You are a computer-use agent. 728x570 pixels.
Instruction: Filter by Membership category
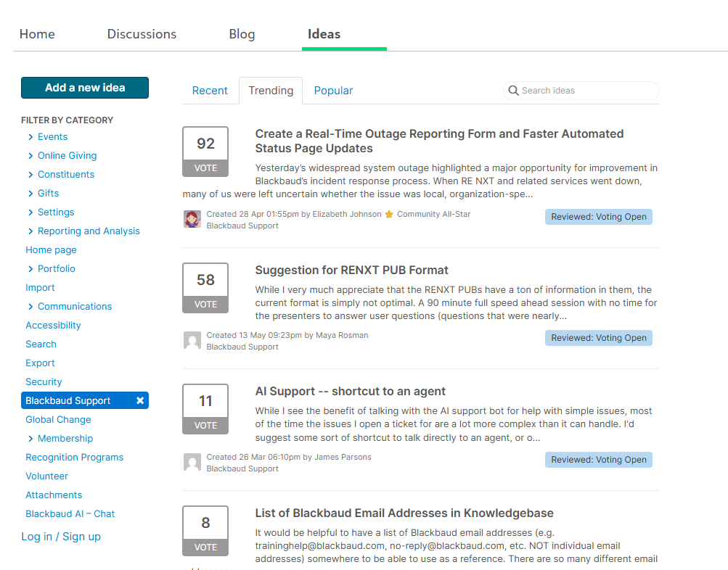[x=65, y=439]
